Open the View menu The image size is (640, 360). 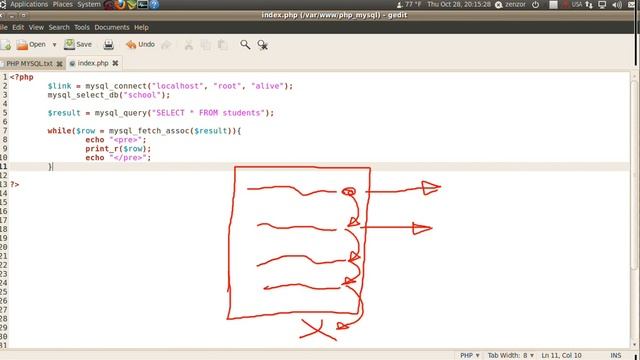36,27
